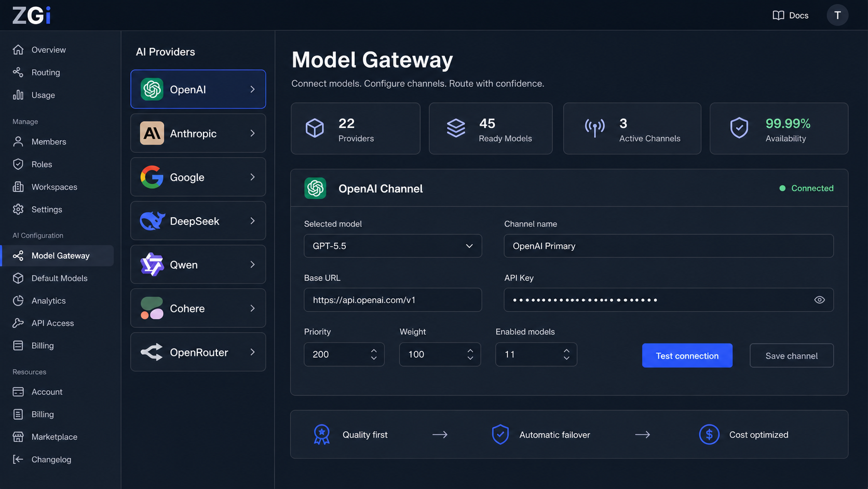Click the Model Gateway page heading

coord(372,60)
